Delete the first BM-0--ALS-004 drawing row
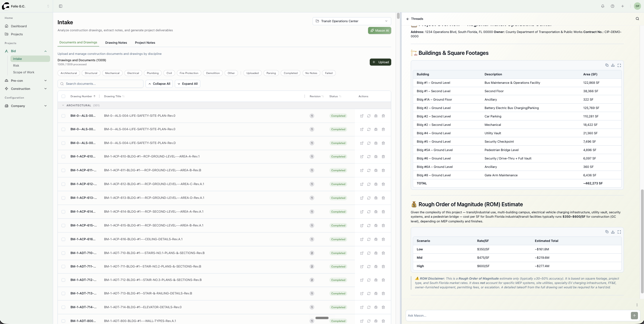This screenshot has width=644, height=324. 383,116
